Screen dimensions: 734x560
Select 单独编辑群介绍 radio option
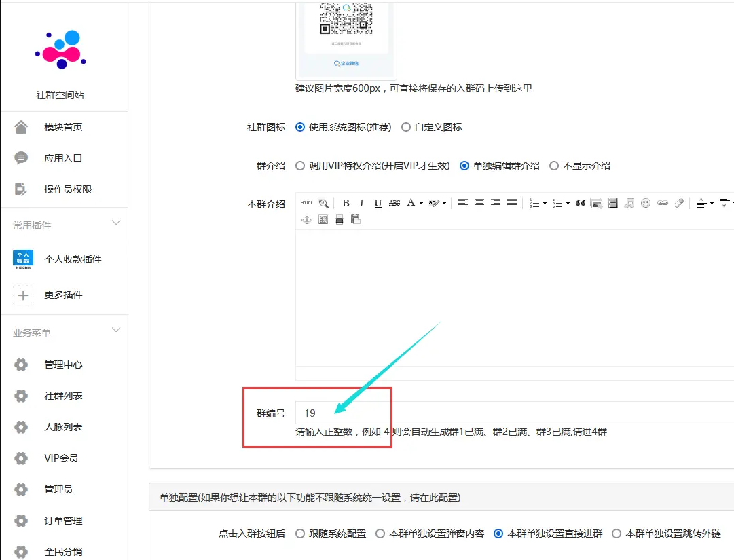[x=464, y=166]
